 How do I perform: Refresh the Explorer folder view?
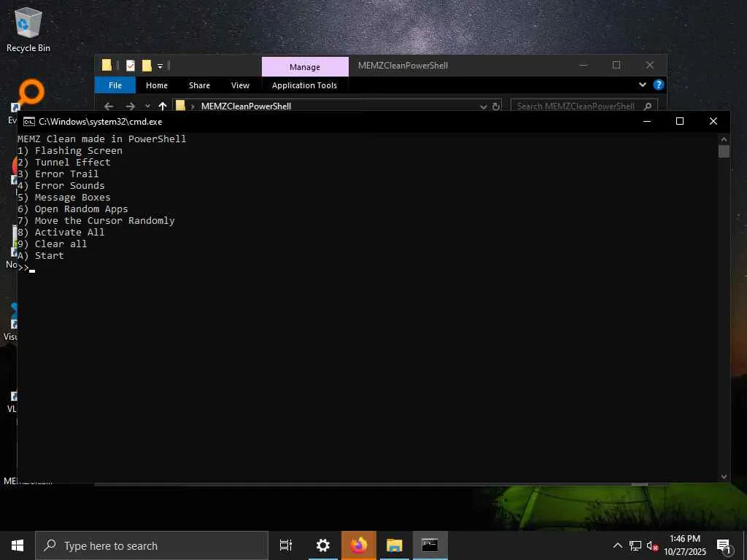(496, 106)
